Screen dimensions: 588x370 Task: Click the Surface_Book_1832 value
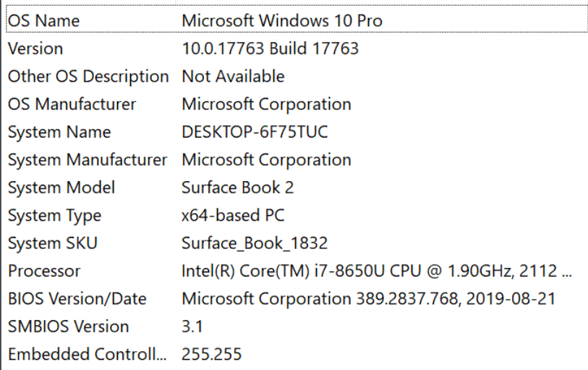(x=255, y=243)
